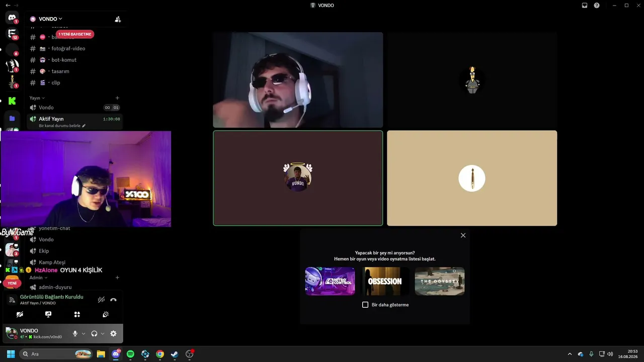Jump to the 1 YENİ BAHSETME mention
Viewport: 644px width, 362px height.
click(x=75, y=34)
